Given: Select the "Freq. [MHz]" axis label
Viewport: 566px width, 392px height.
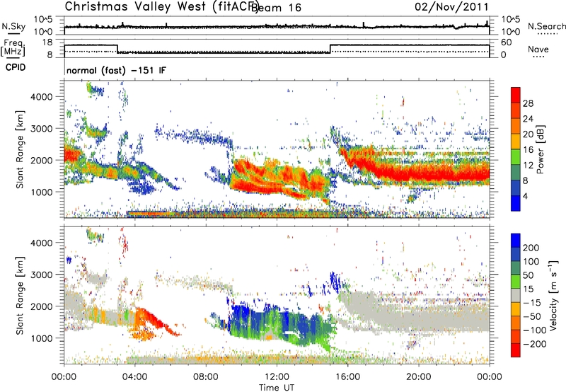Looking at the screenshot, I should click(x=13, y=48).
